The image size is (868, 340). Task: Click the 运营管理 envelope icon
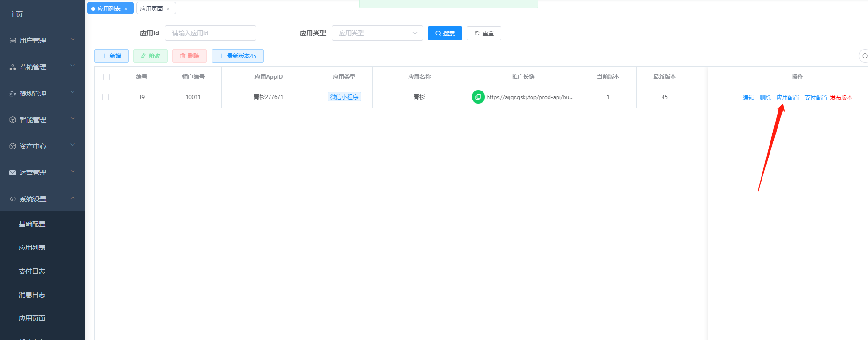(x=13, y=173)
